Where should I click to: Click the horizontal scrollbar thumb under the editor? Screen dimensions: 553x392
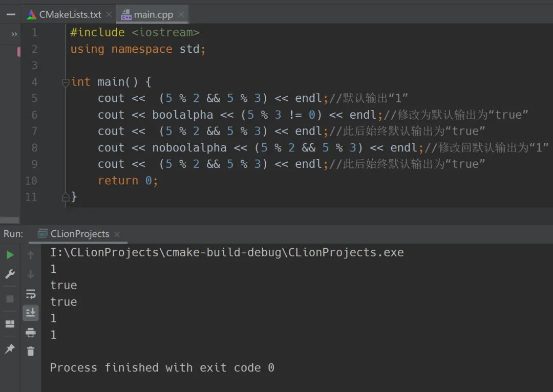coord(10,220)
